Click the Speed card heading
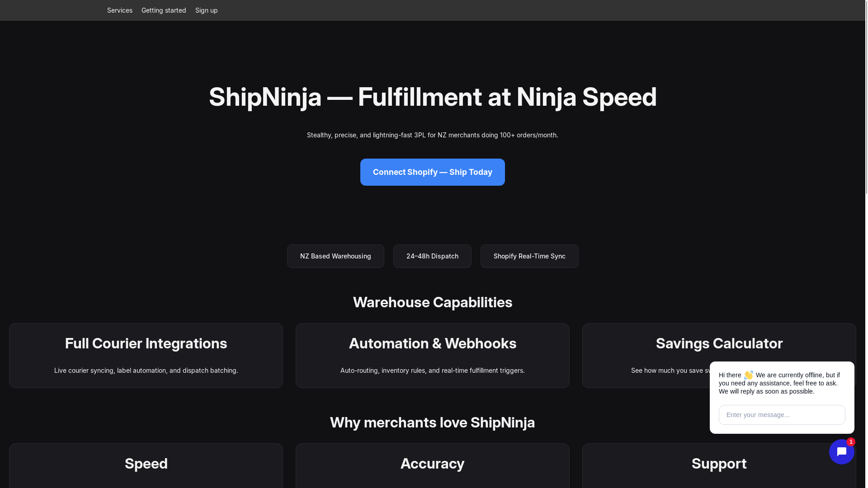This screenshot has width=868, height=488. tap(146, 464)
